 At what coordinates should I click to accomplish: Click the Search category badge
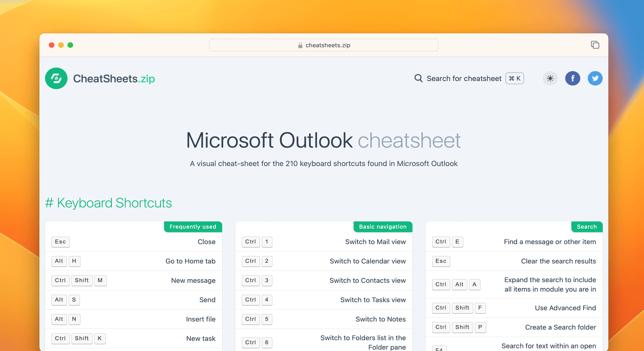[x=587, y=226]
